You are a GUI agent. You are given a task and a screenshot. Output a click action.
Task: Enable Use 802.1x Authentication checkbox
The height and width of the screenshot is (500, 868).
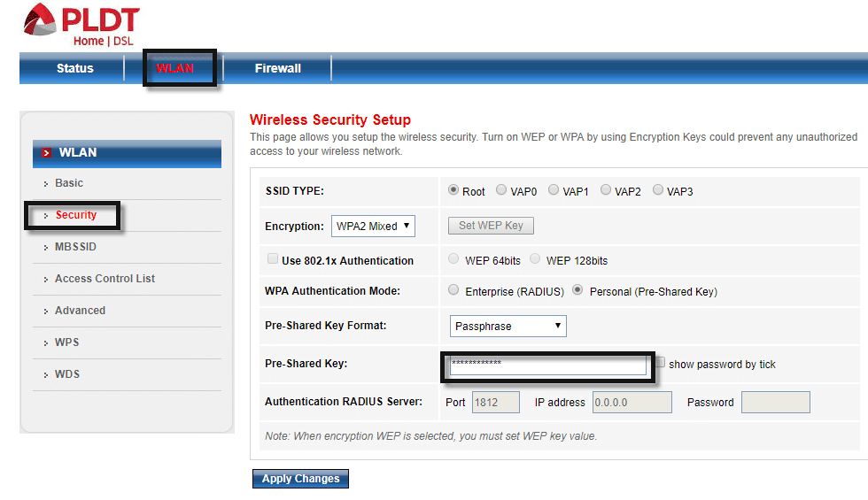click(x=273, y=258)
